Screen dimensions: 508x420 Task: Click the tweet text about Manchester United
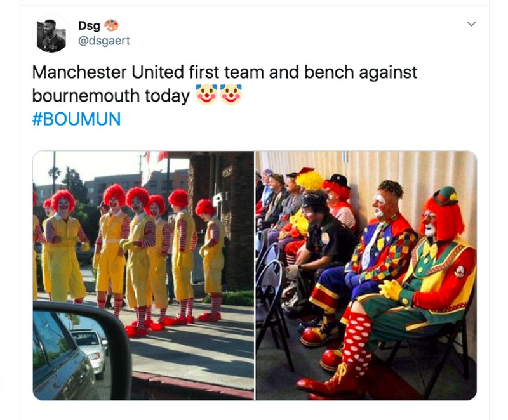pyautogui.click(x=225, y=84)
